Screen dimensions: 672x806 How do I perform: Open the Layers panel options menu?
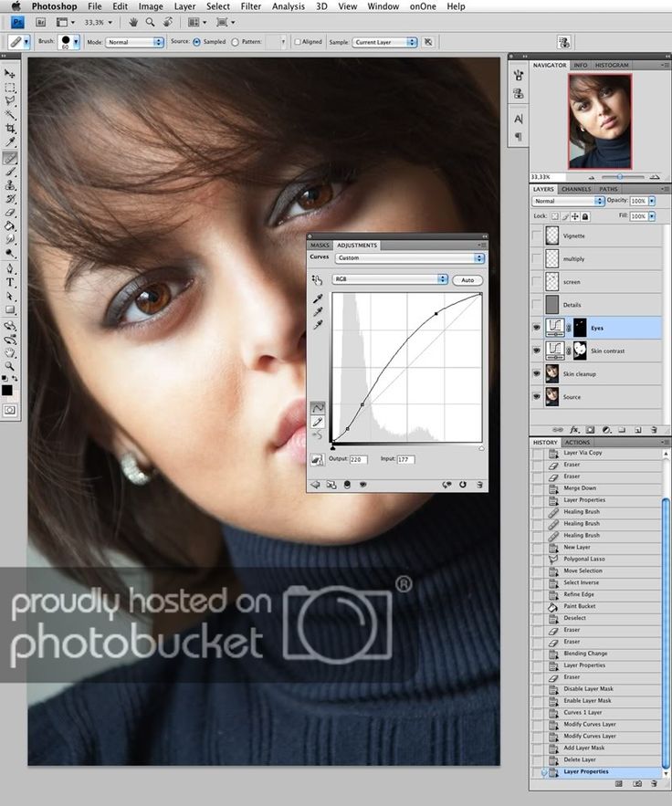point(665,189)
